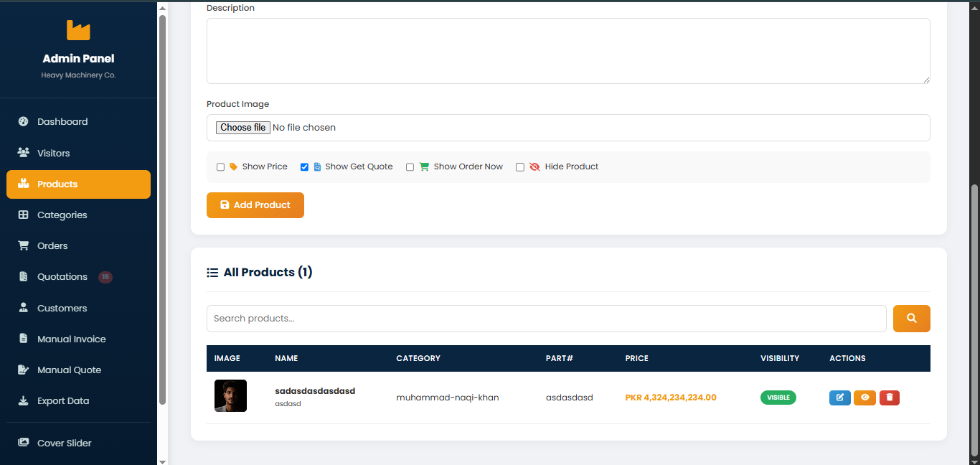Viewport: 980px width, 465px height.
Task: Open Export Data
Action: click(78, 400)
